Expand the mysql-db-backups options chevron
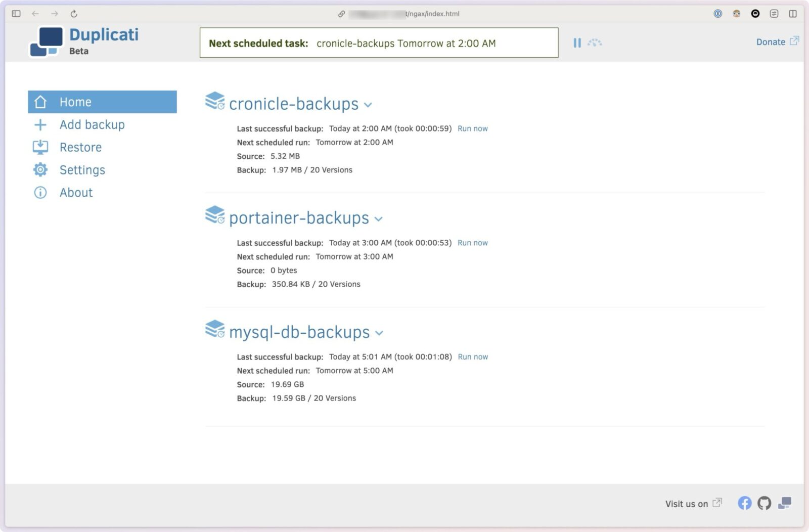The width and height of the screenshot is (809, 532). pyautogui.click(x=379, y=333)
